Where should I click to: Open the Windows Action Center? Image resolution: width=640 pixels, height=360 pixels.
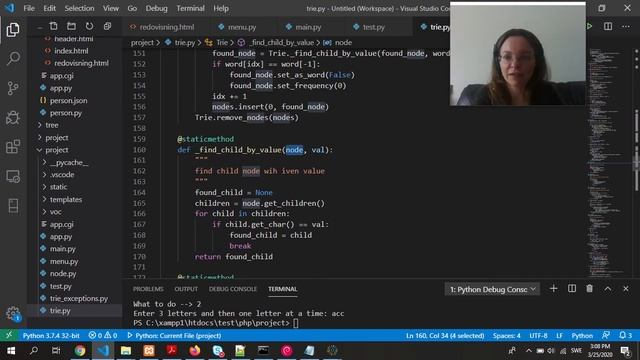[625, 351]
